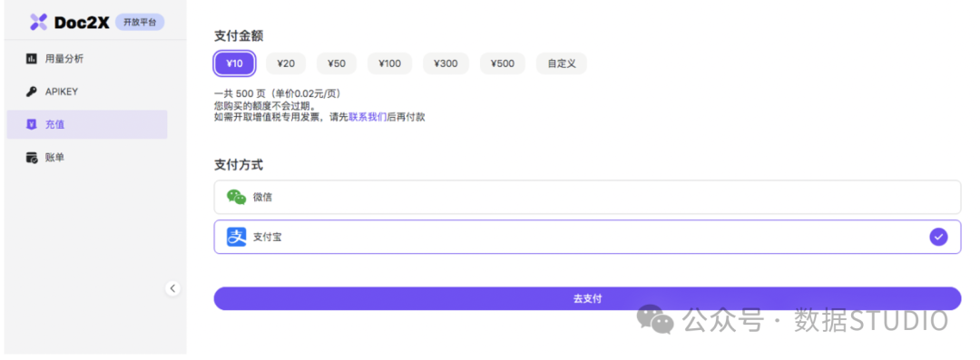Click the 支付金额 heading
This screenshot has width=980, height=360.
[x=239, y=35]
